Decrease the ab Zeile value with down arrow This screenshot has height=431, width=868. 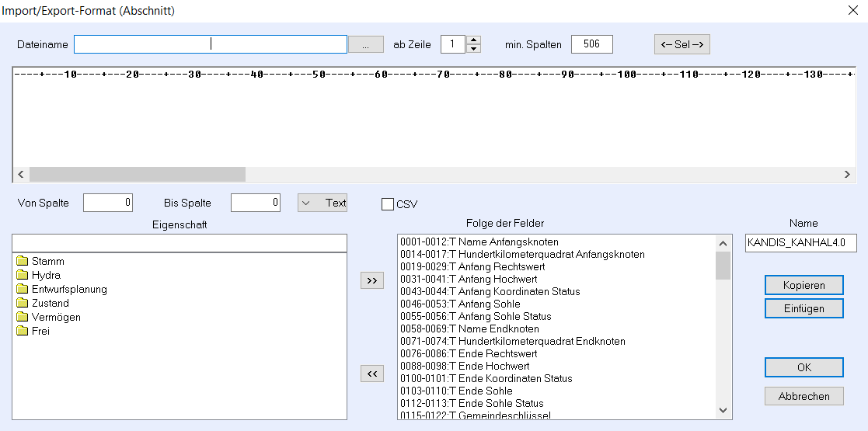(474, 49)
